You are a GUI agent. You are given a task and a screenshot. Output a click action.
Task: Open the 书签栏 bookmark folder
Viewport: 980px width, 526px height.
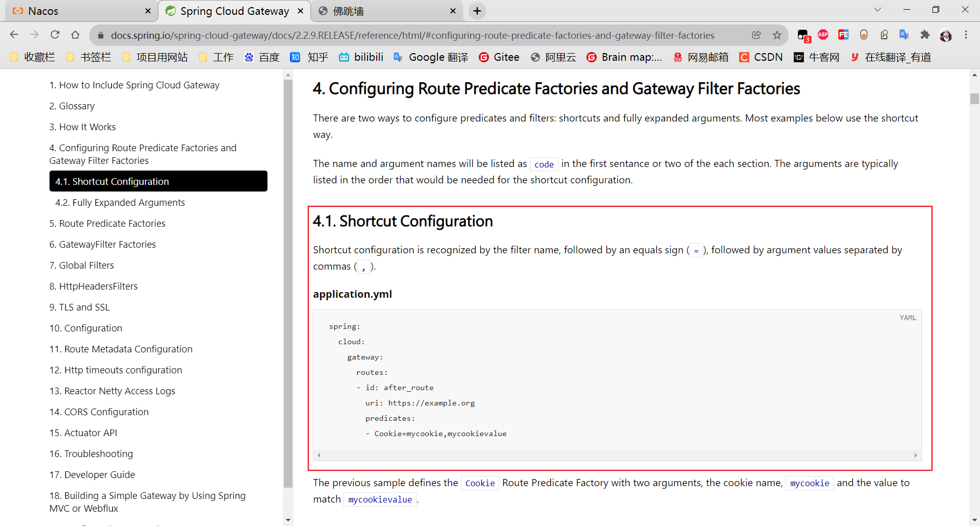coord(89,57)
